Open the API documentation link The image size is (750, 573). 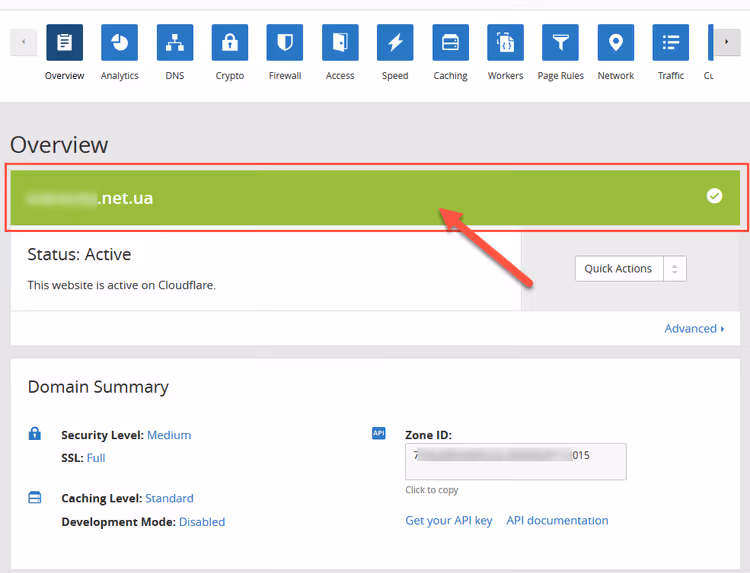[557, 520]
